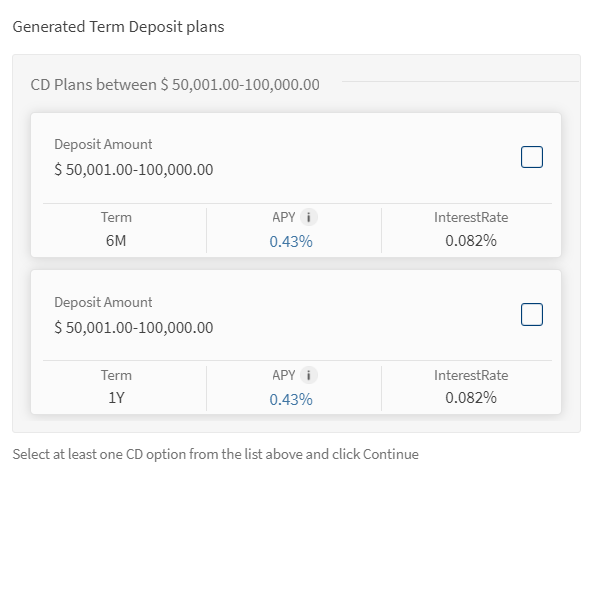Select the 6M term value

coord(116,240)
